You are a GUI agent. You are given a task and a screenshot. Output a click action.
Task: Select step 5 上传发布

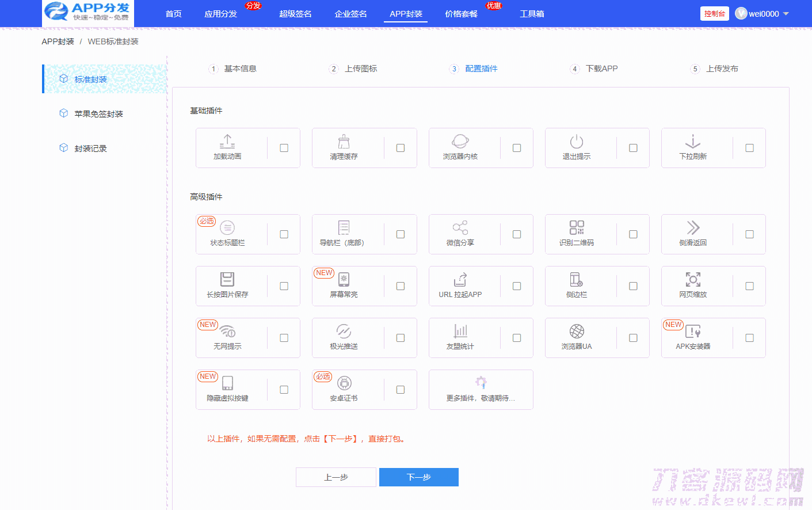pyautogui.click(x=714, y=68)
